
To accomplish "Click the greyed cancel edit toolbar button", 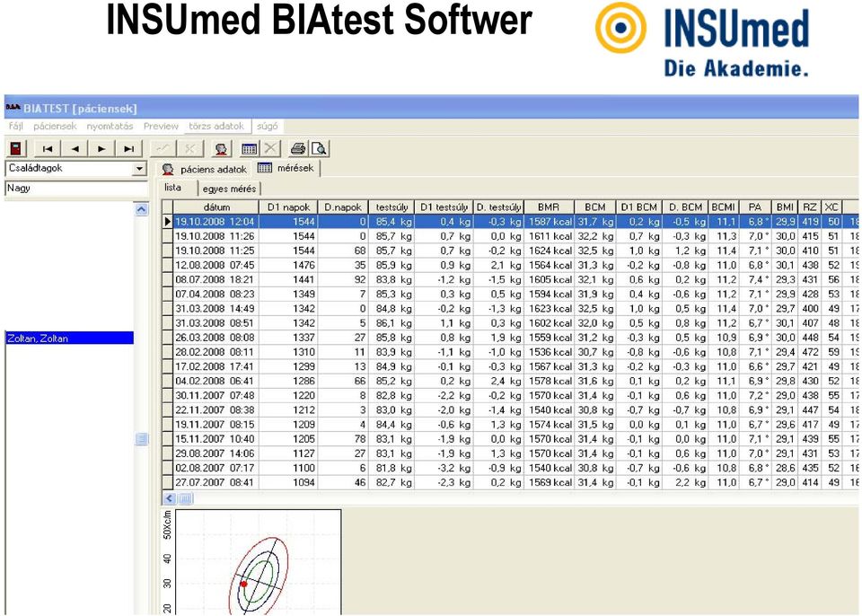I will [x=190, y=148].
